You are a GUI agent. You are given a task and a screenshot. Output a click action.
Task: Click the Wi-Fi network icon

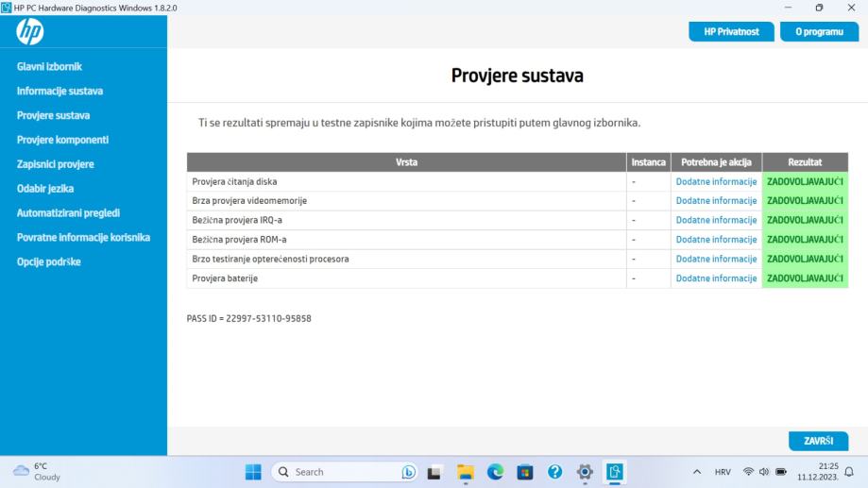click(x=748, y=472)
